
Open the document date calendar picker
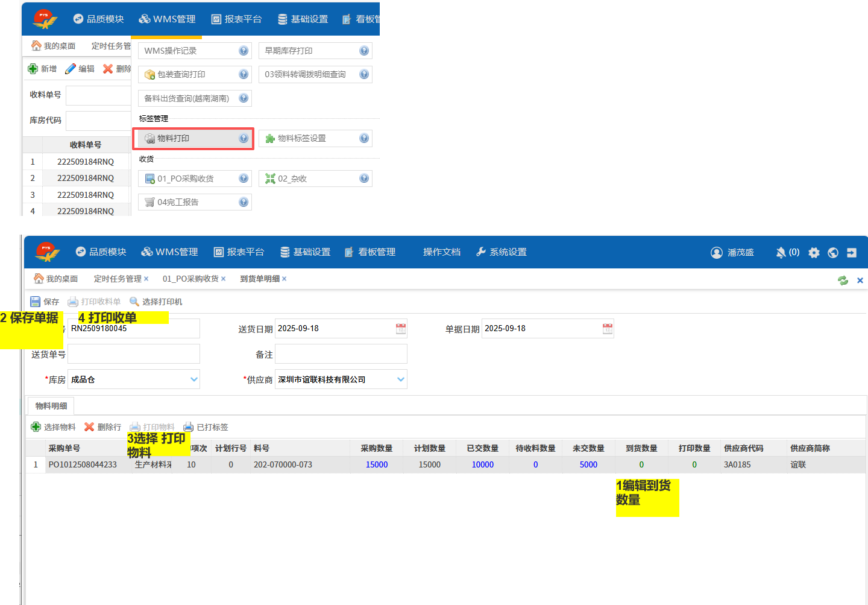coord(608,329)
